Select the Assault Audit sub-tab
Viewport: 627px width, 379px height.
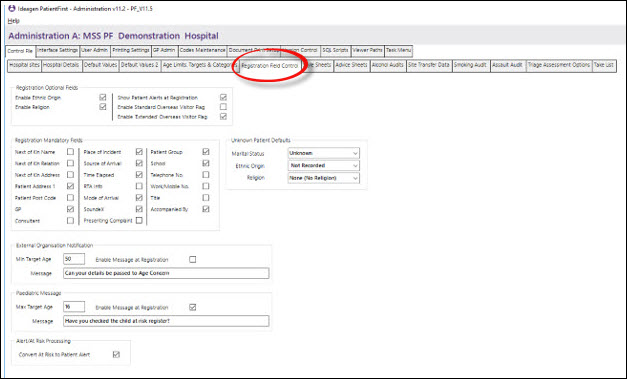[507, 66]
